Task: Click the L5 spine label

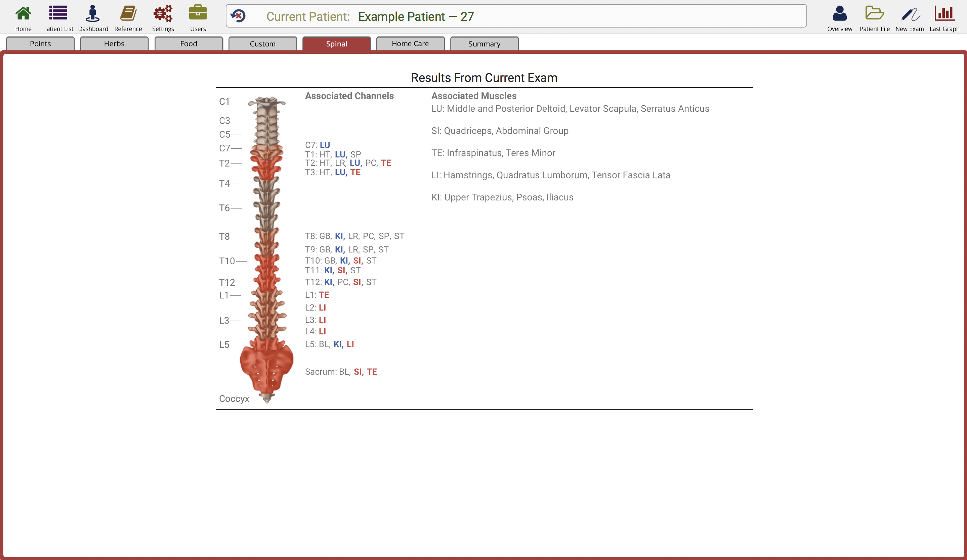Action: (224, 345)
